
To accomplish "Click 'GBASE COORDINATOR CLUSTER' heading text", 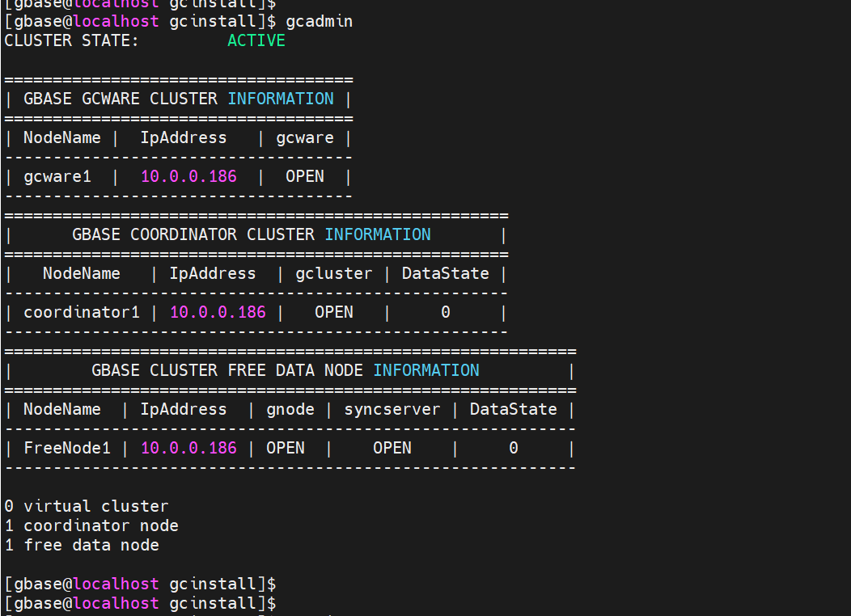I will click(x=193, y=234).
